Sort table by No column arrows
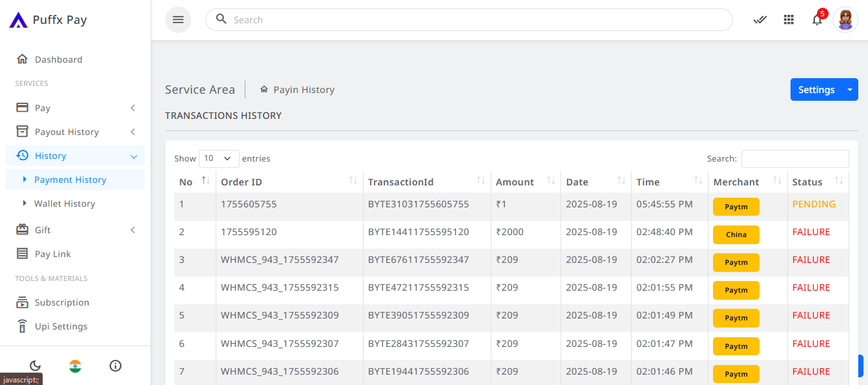Screen dimensions: 868x385 point(205,181)
